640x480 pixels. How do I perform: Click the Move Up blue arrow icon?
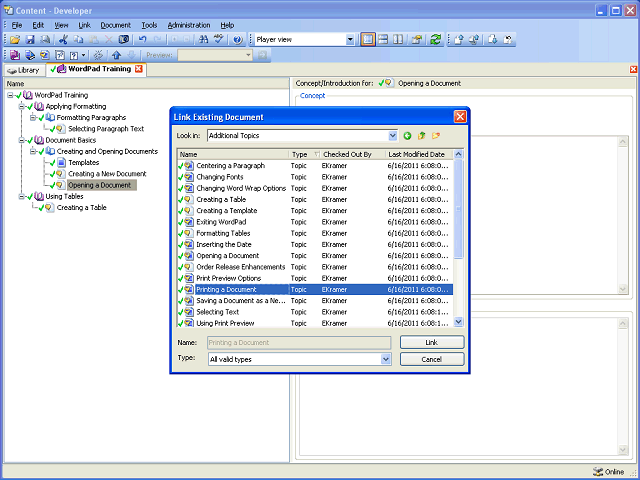[117, 55]
